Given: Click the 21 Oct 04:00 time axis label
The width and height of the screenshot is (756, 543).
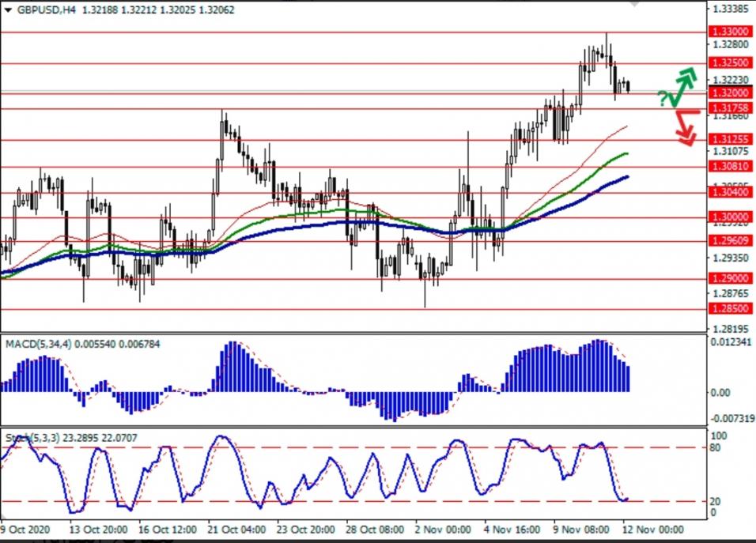Looking at the screenshot, I should click(x=235, y=529).
